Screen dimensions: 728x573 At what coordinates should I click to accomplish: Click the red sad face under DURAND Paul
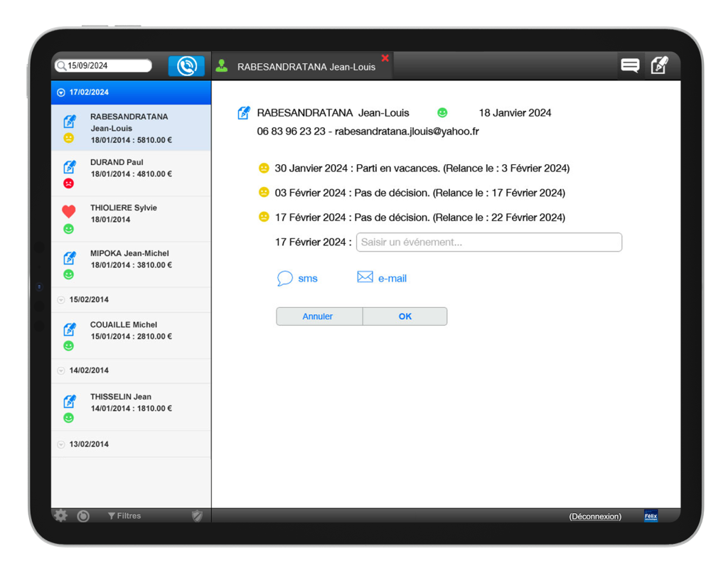[69, 183]
